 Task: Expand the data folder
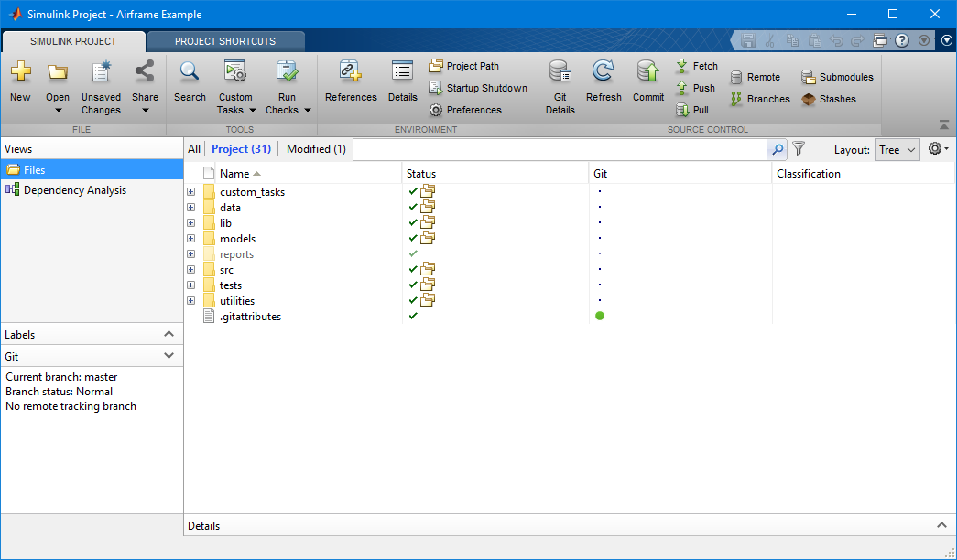coord(191,208)
